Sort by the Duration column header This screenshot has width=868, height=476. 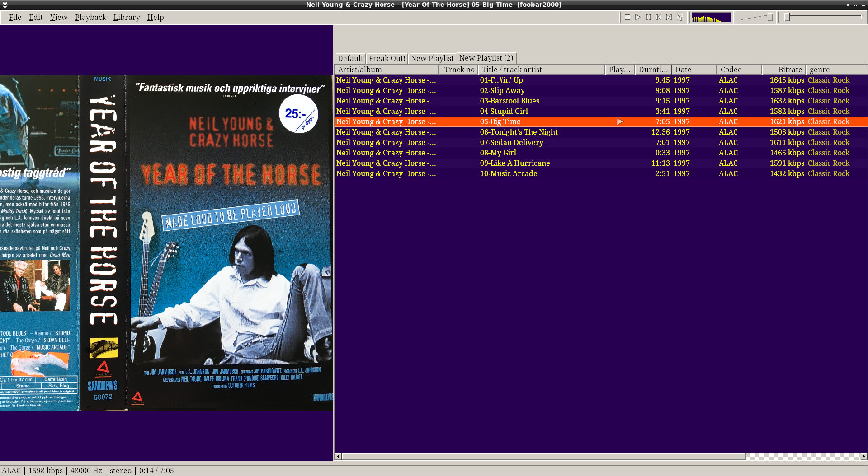(653, 70)
